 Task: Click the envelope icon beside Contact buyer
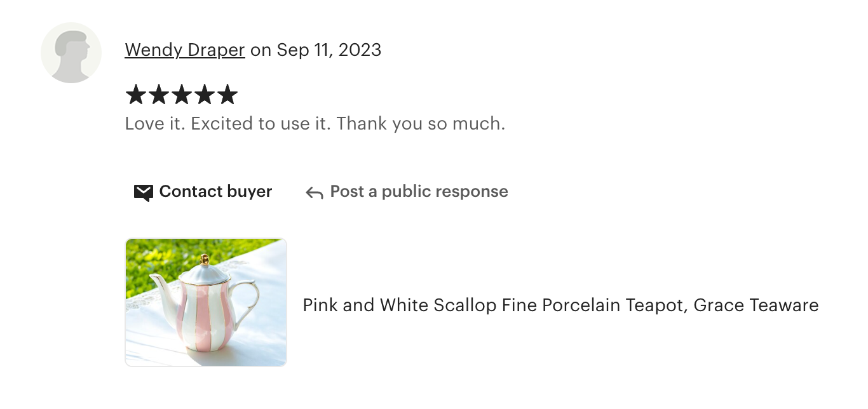(x=144, y=192)
